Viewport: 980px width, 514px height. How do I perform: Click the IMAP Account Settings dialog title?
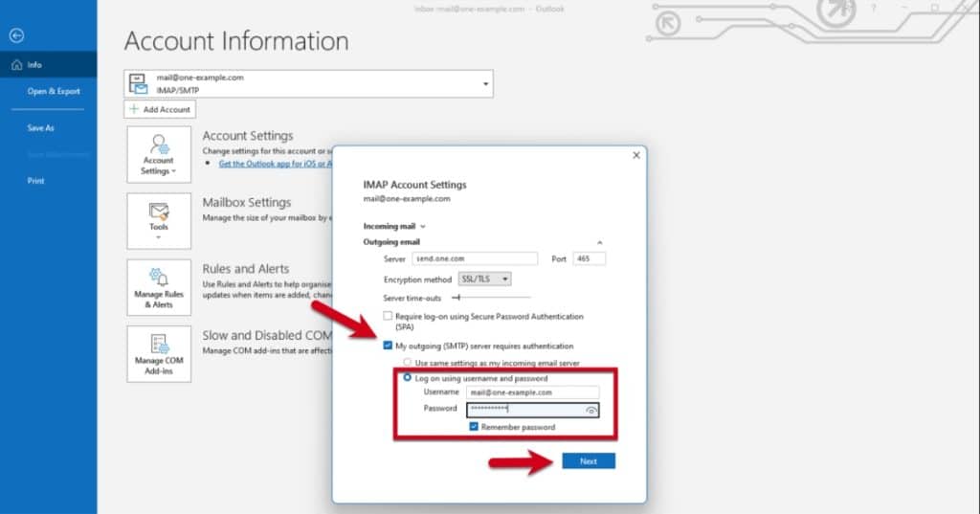(415, 185)
